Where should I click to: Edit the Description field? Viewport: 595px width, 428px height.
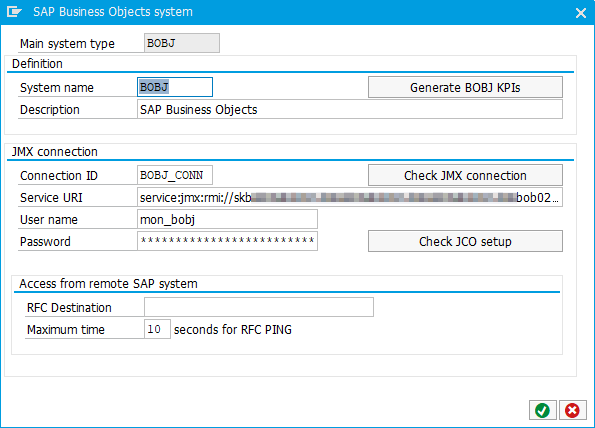click(x=349, y=110)
